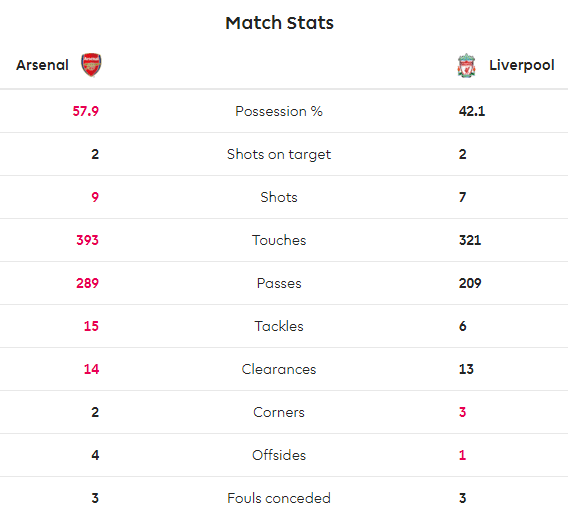
Task: Select Liverpool's 209 passes value
Action: coord(470,283)
